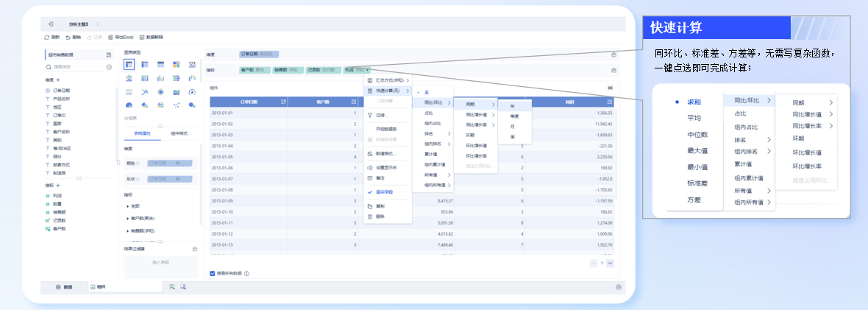This screenshot has height=310, width=868.
Task: Click the 颜色 field pill in the properties panel
Action: click(170, 163)
